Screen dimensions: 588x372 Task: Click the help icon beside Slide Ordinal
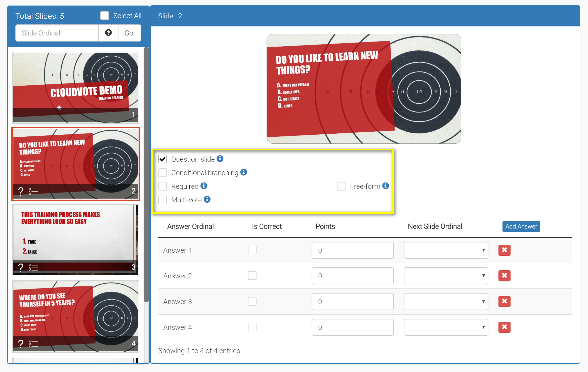click(x=108, y=33)
